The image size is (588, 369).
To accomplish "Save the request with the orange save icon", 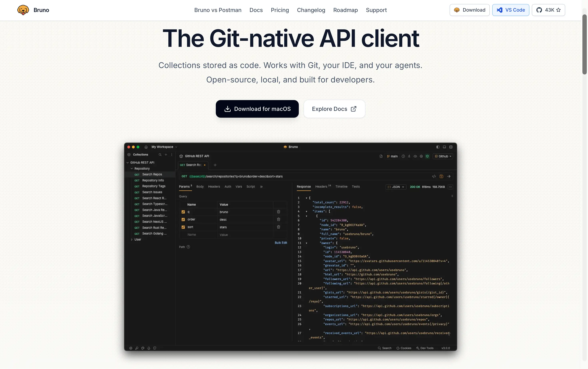I will click(441, 176).
